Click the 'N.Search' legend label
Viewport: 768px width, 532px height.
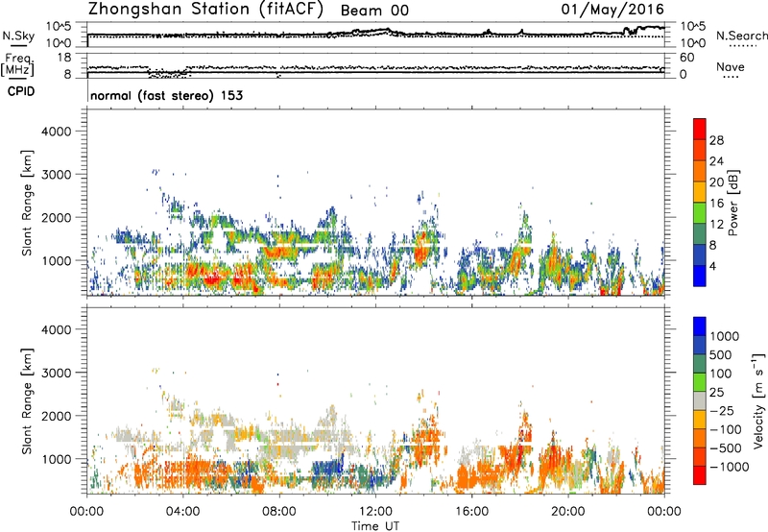[742, 36]
